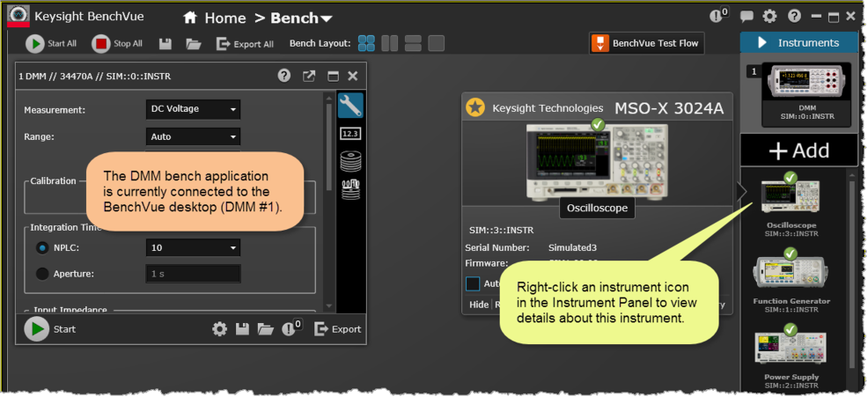
Task: Launch BenchVue Test Flow
Action: click(646, 43)
